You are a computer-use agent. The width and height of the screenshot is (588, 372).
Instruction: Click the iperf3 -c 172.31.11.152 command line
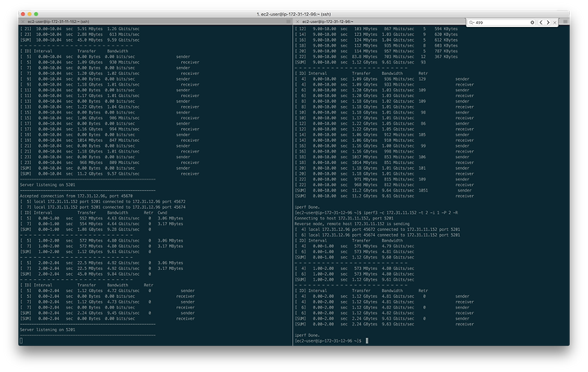pyautogui.click(x=376, y=213)
